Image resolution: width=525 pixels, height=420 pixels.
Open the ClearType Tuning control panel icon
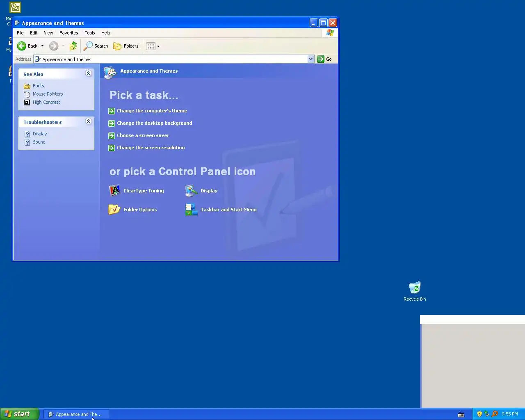(114, 191)
